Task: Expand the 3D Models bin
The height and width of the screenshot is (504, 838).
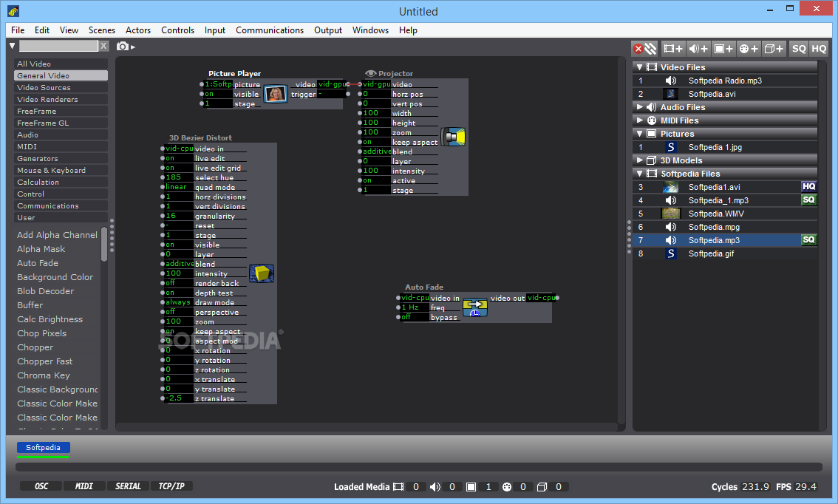Action: (639, 160)
